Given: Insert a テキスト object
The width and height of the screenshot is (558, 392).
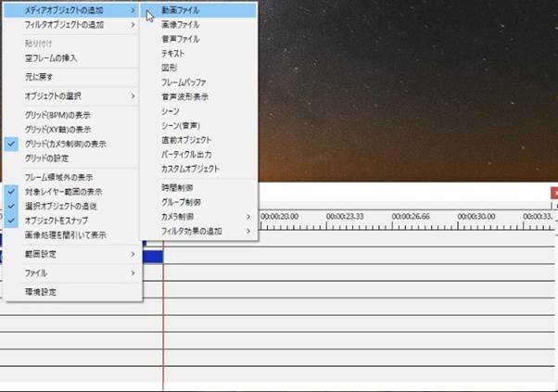Looking at the screenshot, I should [174, 54].
